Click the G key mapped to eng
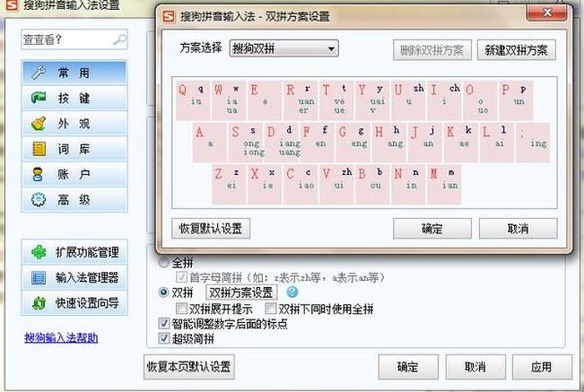This screenshot has height=392, width=584. pyautogui.click(x=353, y=143)
